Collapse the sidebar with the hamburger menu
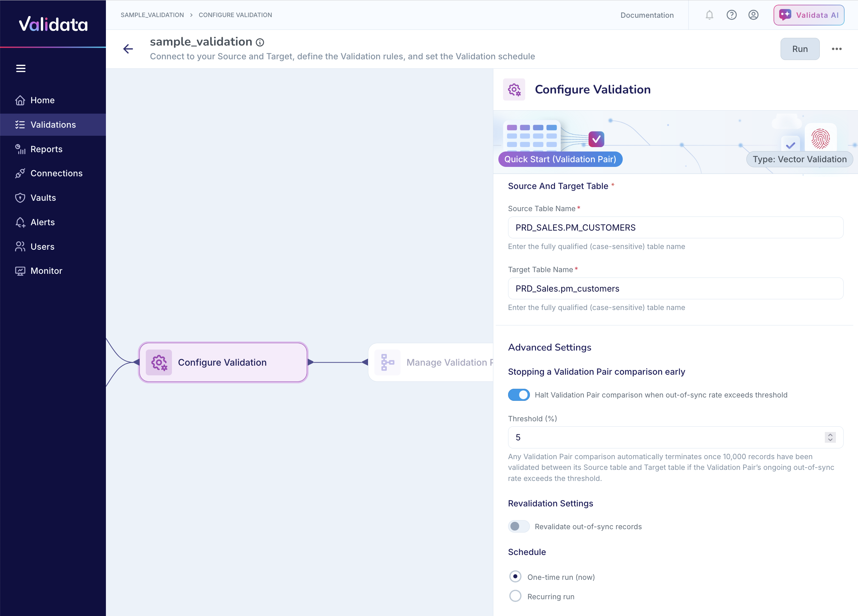Screen dimensions: 858x616 [x=21, y=68]
